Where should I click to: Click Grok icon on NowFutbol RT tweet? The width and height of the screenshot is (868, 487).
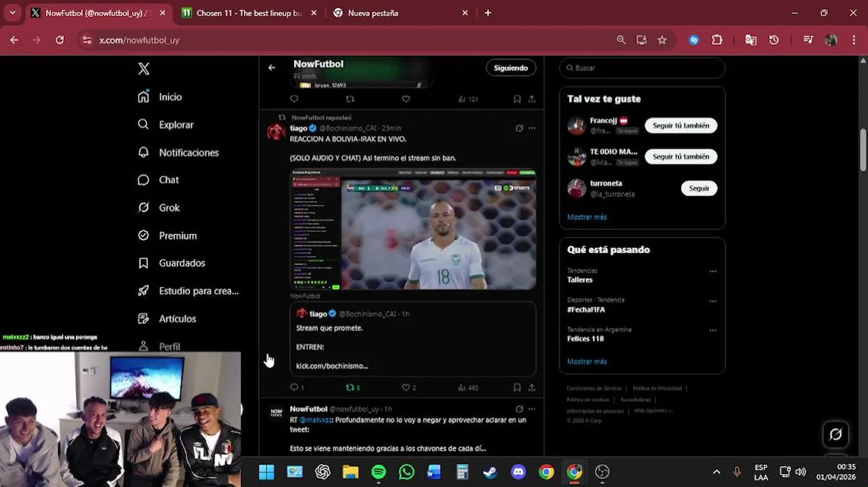coord(519,409)
